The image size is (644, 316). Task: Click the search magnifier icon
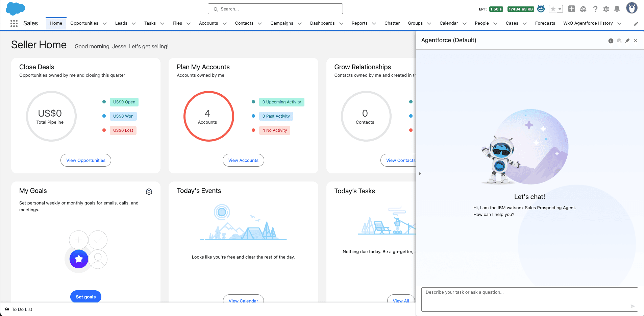(216, 9)
